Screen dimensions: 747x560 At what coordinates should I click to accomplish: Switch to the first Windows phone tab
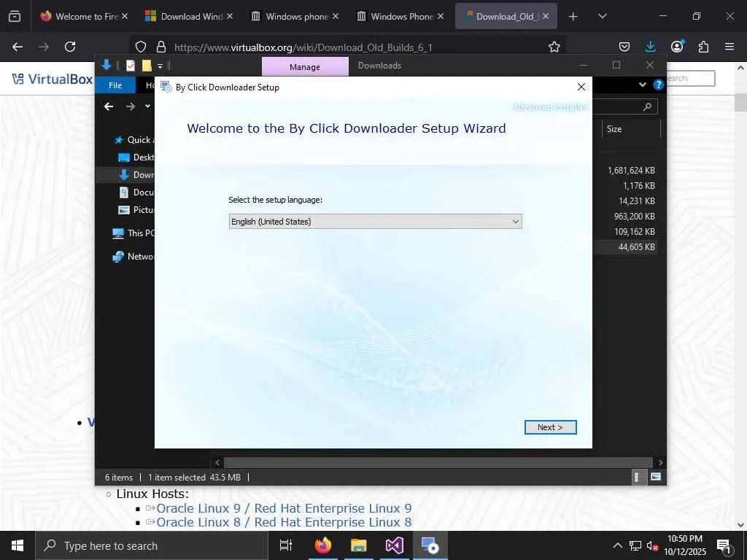coord(294,16)
